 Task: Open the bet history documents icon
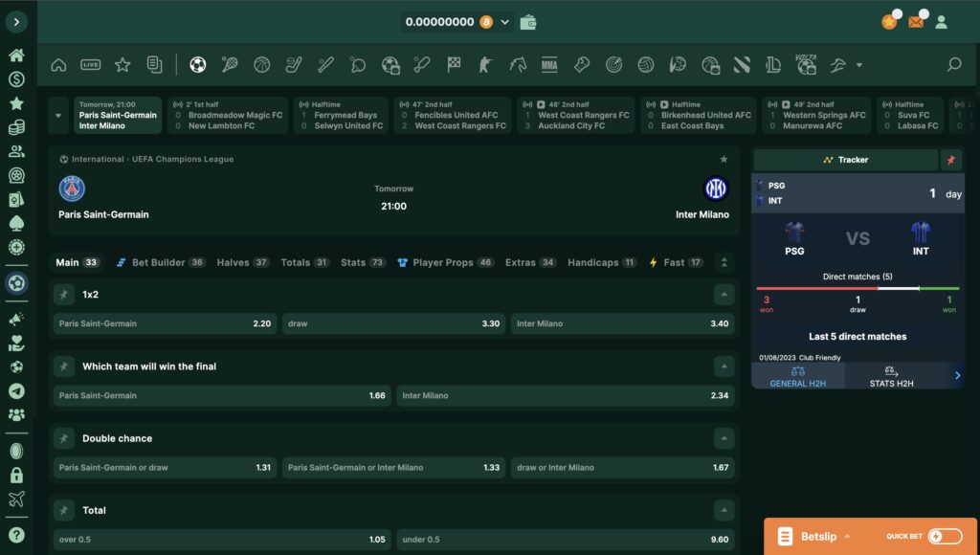[x=154, y=64]
